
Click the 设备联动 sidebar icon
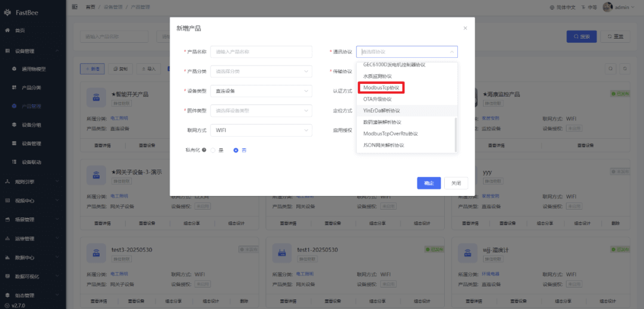click(x=14, y=162)
